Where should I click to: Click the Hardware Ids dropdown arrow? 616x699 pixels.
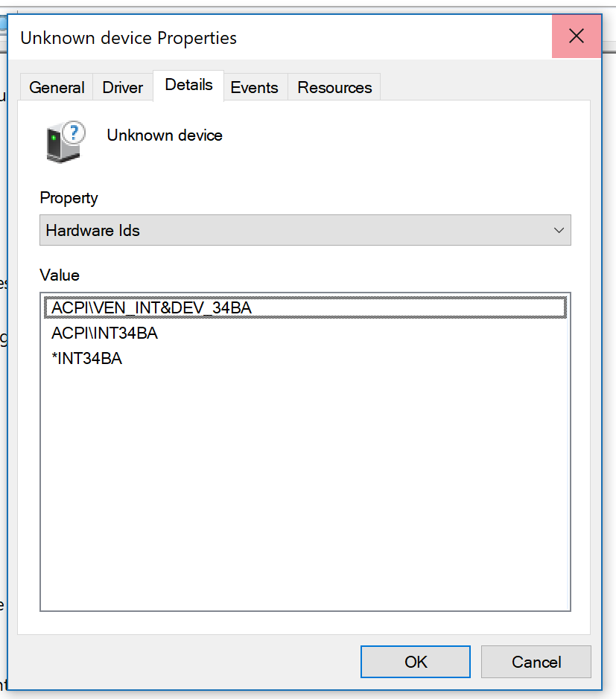click(559, 230)
